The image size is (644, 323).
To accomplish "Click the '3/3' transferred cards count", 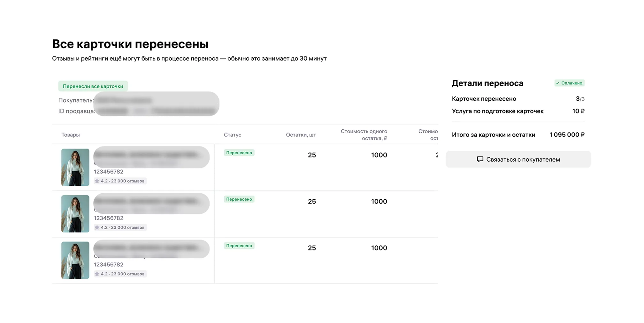I will tap(580, 99).
